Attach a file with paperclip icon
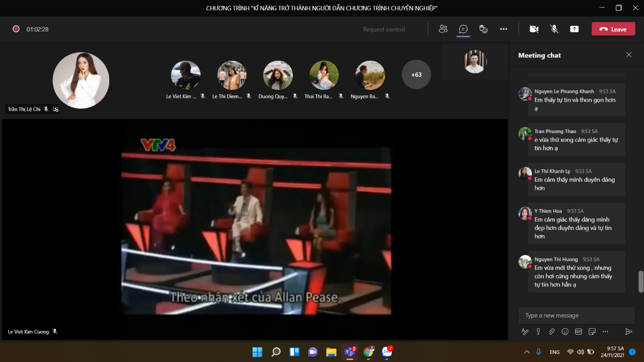This screenshot has width=644, height=362. point(552,332)
